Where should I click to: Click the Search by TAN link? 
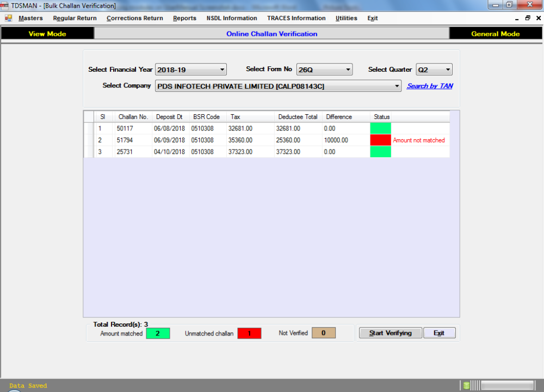(429, 86)
